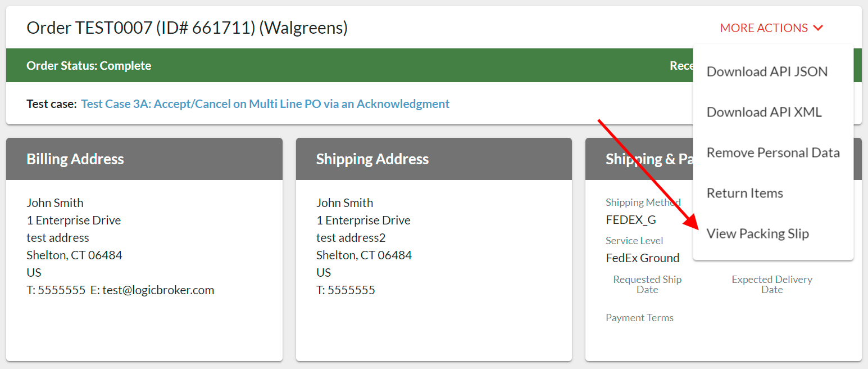Select the Download API XML option
868x369 pixels.
(x=764, y=112)
